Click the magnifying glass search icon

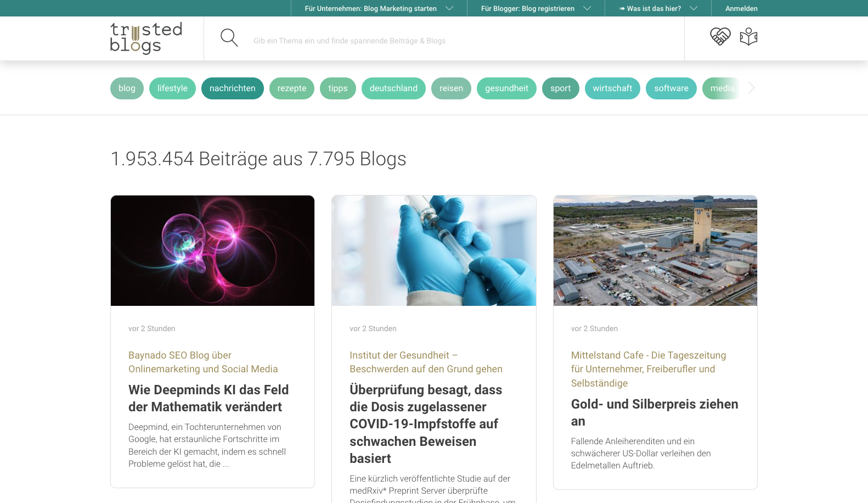pyautogui.click(x=229, y=38)
